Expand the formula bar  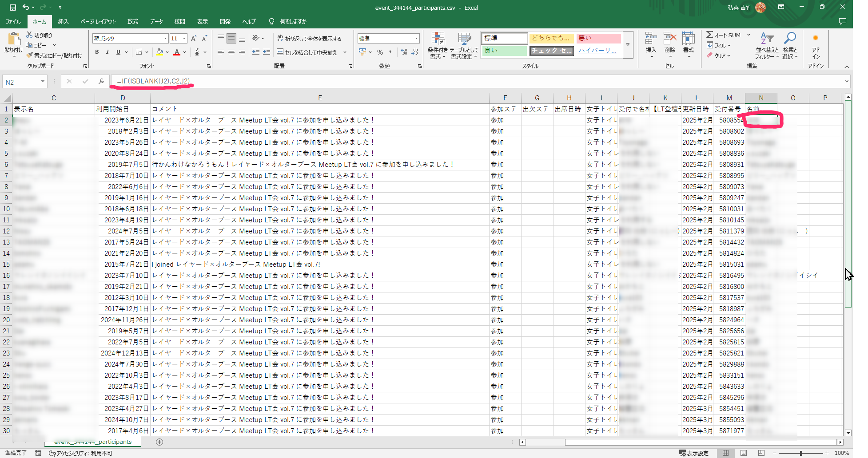(847, 81)
